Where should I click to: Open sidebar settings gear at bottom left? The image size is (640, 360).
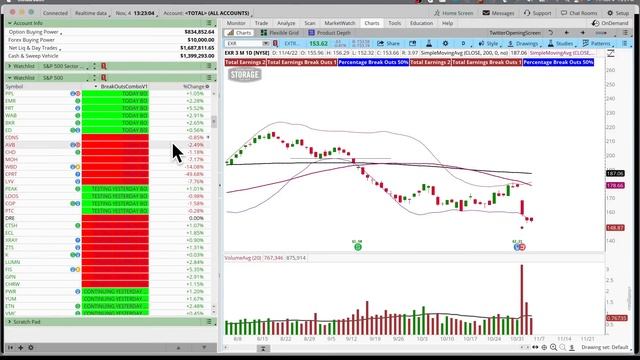31,348
